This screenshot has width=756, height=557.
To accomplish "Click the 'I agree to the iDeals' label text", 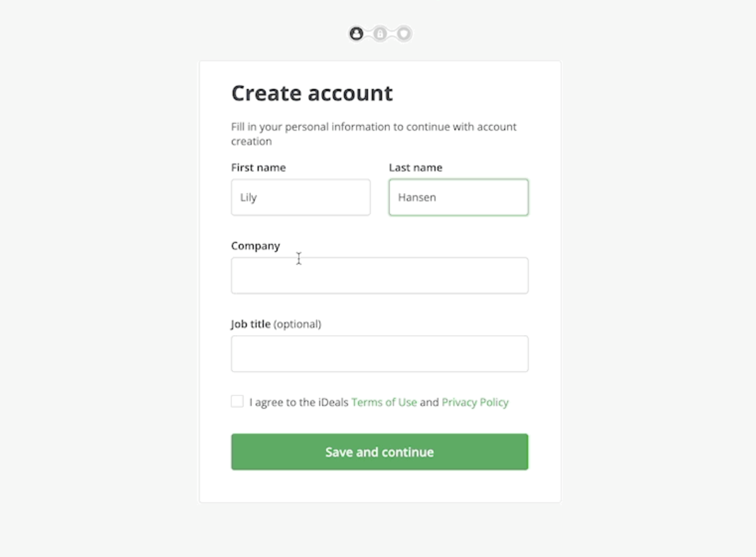I will 299,402.
